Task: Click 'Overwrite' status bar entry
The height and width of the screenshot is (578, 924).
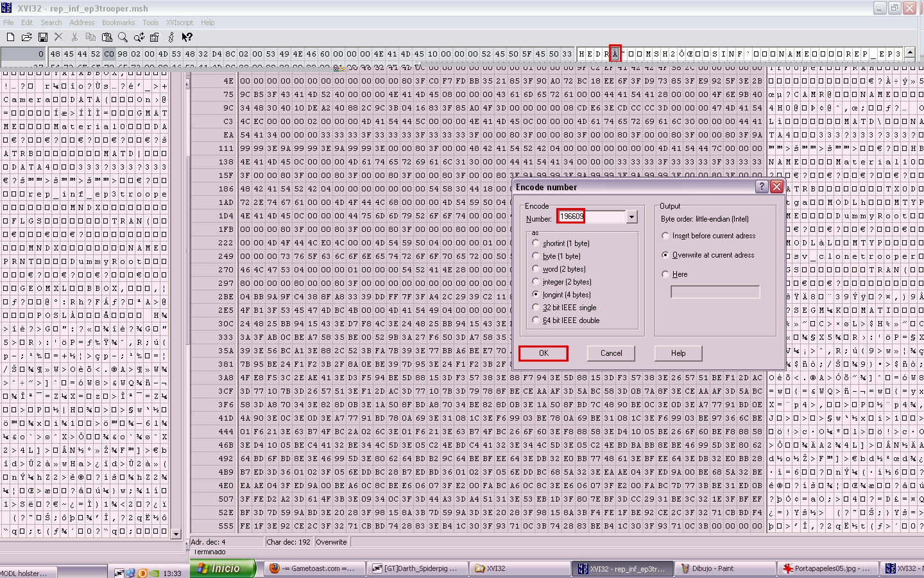Action: 331,542
